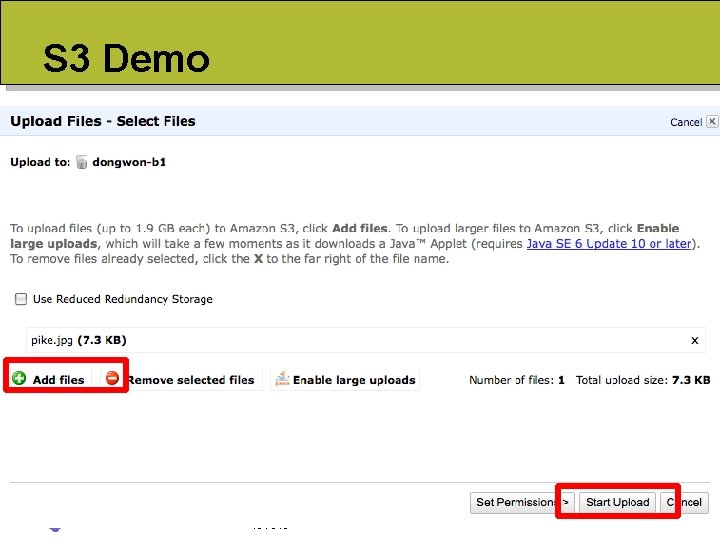This screenshot has width=720, height=540.
Task: Click Total upload size: 7.3 KB text
Action: coord(643,380)
